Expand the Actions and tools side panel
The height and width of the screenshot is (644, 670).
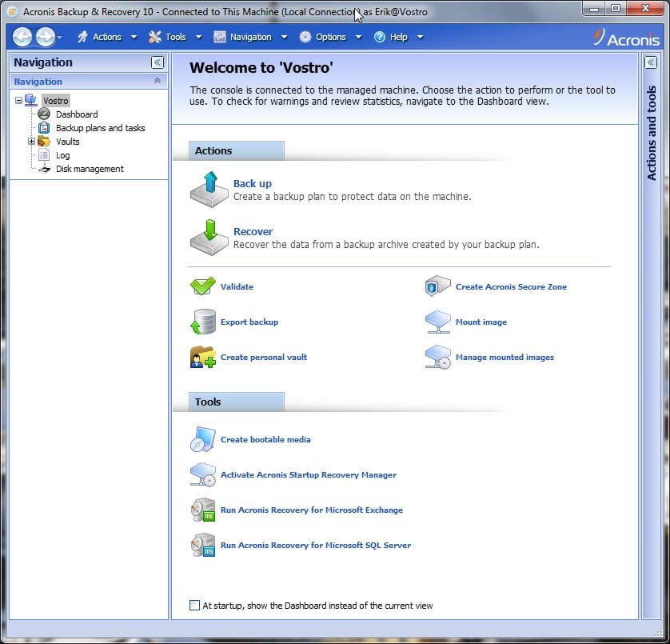pyautogui.click(x=650, y=62)
